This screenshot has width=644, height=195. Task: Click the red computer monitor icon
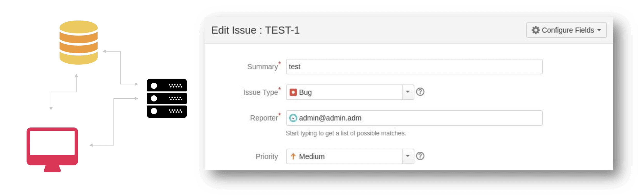tap(52, 149)
